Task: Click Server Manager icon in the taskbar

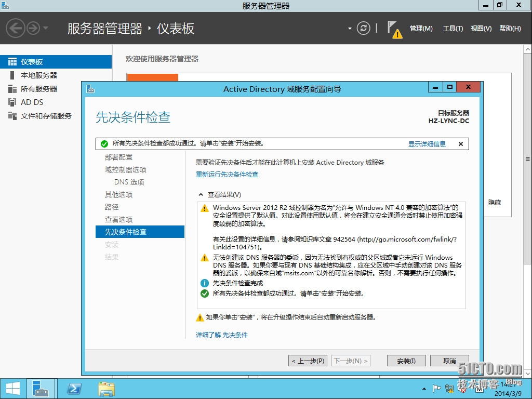Action: click(41, 389)
